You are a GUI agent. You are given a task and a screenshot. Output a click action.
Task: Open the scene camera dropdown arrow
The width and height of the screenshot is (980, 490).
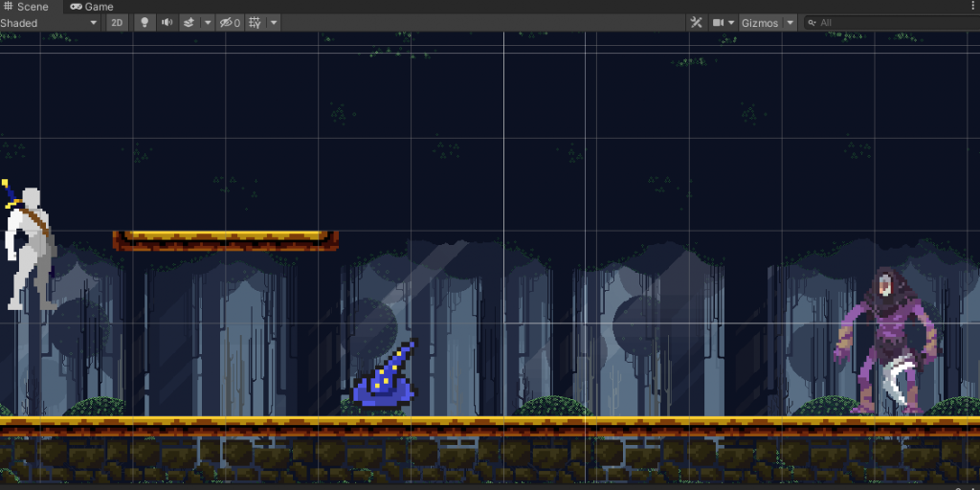[732, 23]
